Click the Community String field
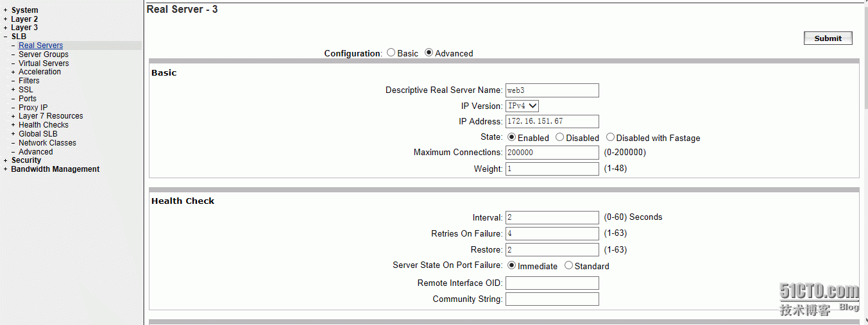 pos(552,299)
